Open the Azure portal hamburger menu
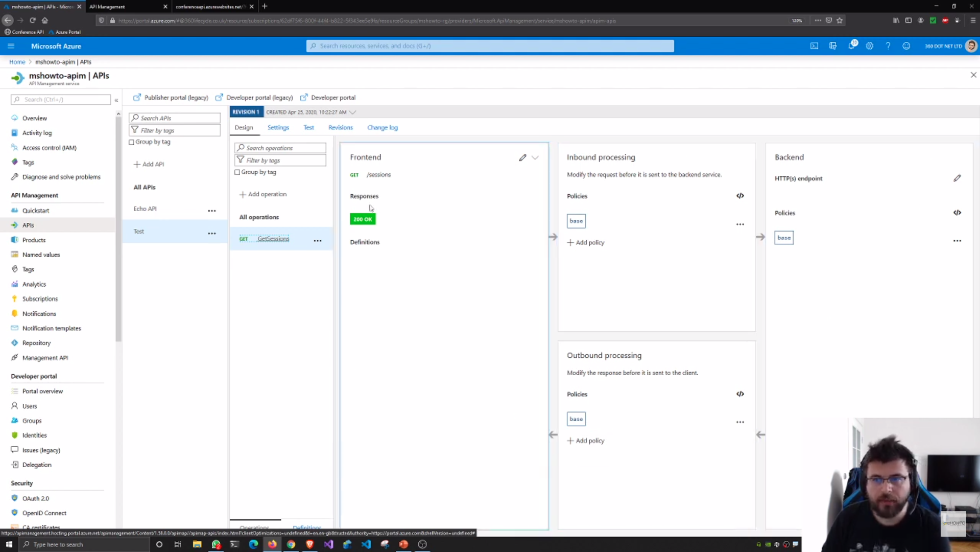The width and height of the screenshot is (980, 552). click(x=11, y=46)
